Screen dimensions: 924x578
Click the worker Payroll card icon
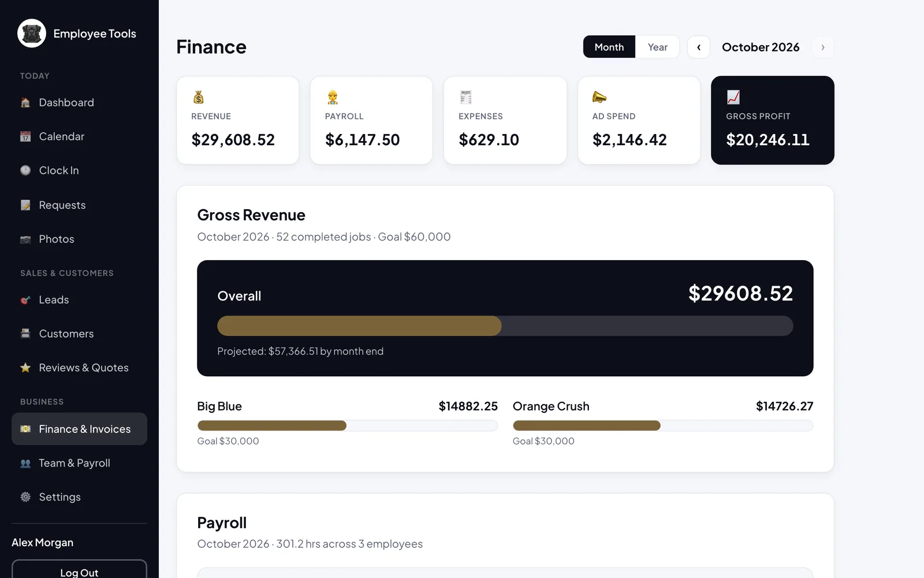point(333,97)
